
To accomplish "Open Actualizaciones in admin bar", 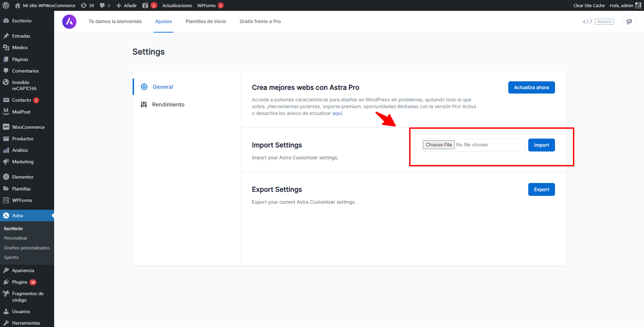I will [177, 5].
